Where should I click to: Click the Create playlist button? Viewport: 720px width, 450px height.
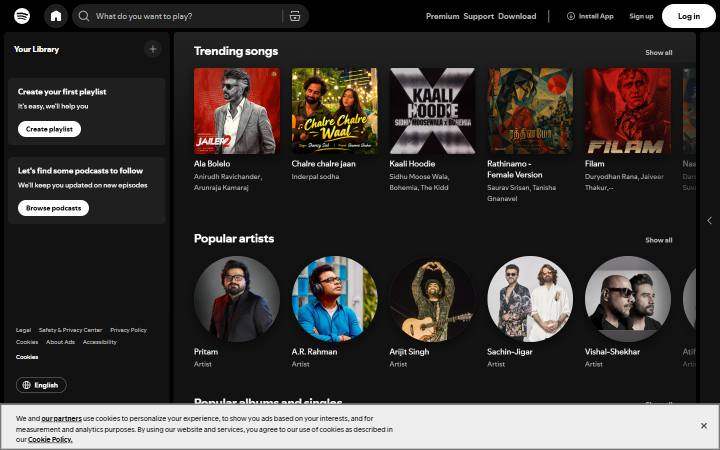click(50, 129)
